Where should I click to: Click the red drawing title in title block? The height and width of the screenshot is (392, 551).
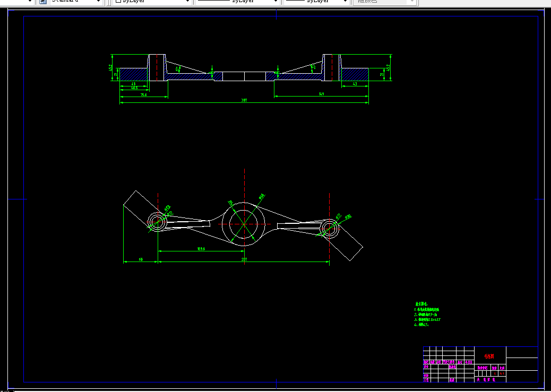coord(489,356)
